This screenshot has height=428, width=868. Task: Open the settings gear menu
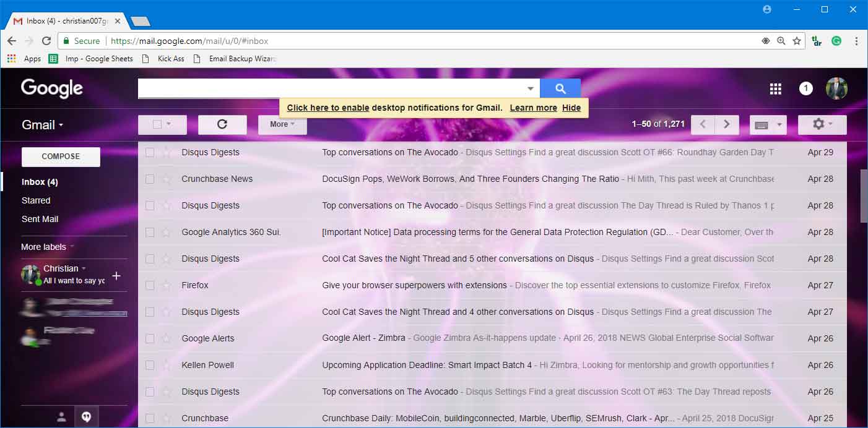[x=822, y=124]
